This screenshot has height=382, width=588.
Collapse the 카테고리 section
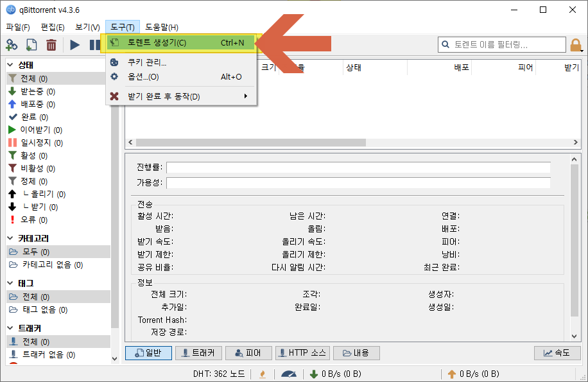click(x=10, y=238)
